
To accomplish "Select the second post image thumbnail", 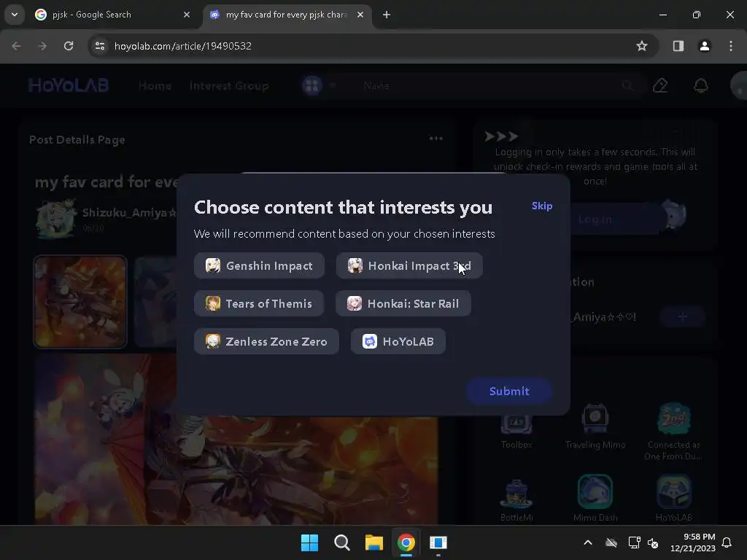I will [x=156, y=302].
